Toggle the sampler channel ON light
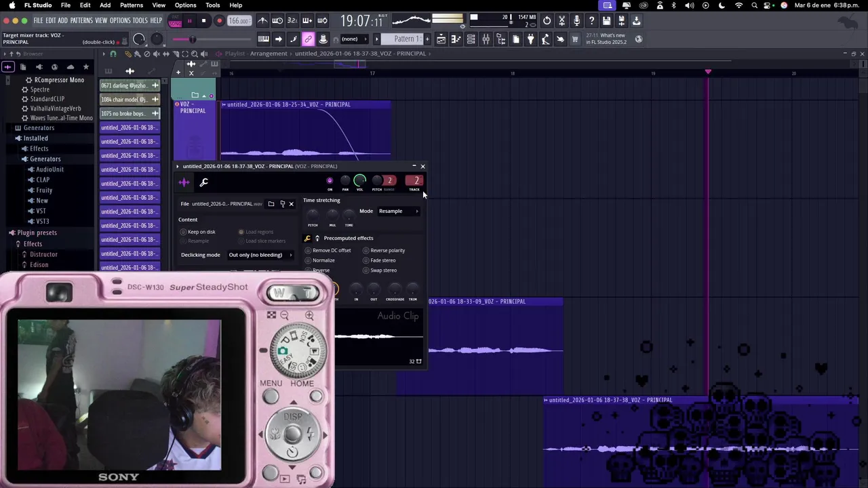The width and height of the screenshot is (868, 488). (330, 180)
